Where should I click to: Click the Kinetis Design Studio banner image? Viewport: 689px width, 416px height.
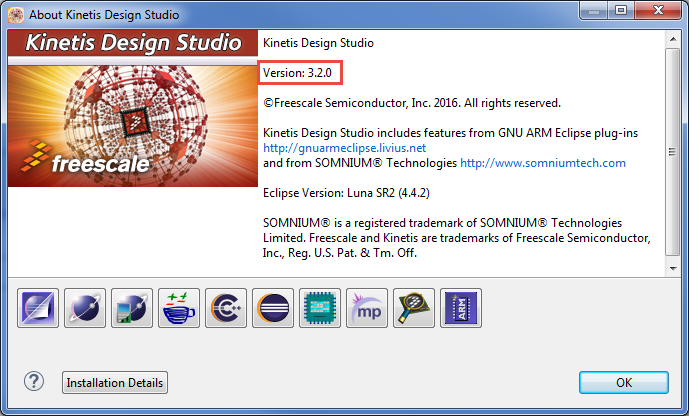(133, 109)
